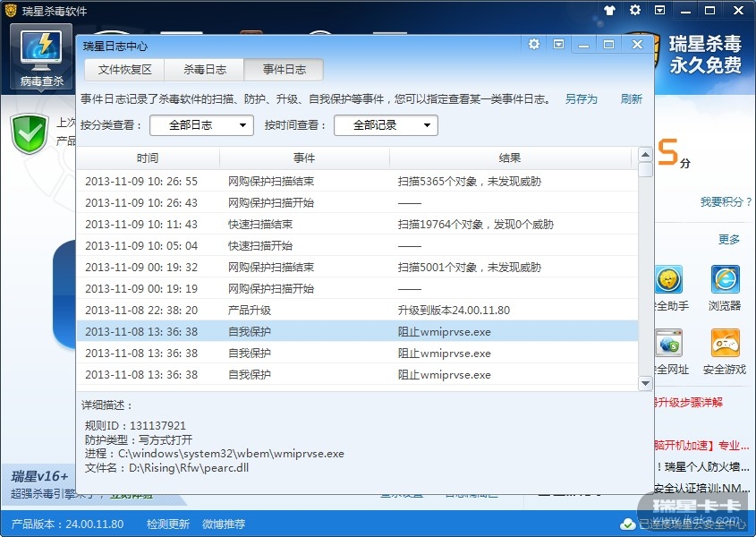Click the green shield status icon
This screenshot has height=537, width=756.
click(x=29, y=133)
